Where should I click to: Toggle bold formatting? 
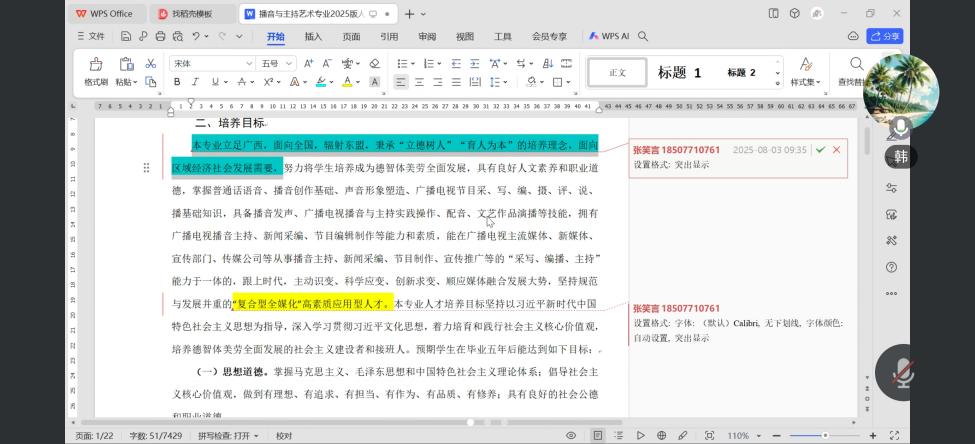pos(177,82)
